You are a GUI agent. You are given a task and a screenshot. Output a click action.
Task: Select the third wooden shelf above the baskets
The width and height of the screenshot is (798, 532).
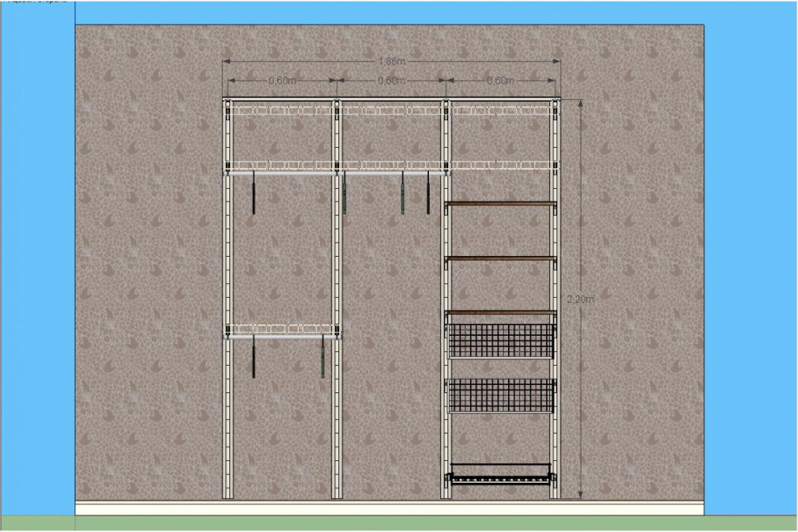click(x=501, y=312)
